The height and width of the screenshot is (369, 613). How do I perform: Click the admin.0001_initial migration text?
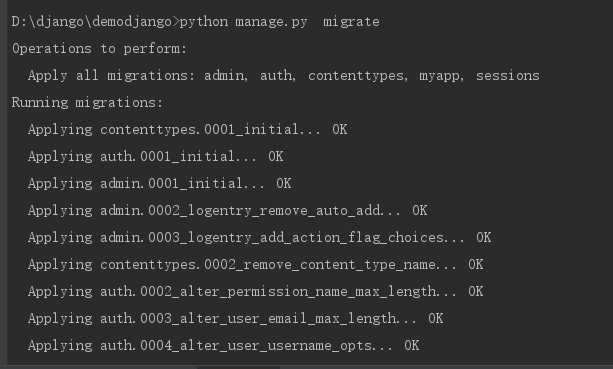[x=171, y=183]
